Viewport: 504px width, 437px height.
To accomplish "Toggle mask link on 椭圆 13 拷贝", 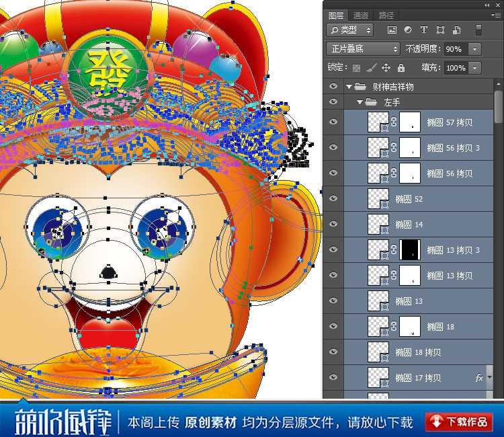I will pos(394,275).
